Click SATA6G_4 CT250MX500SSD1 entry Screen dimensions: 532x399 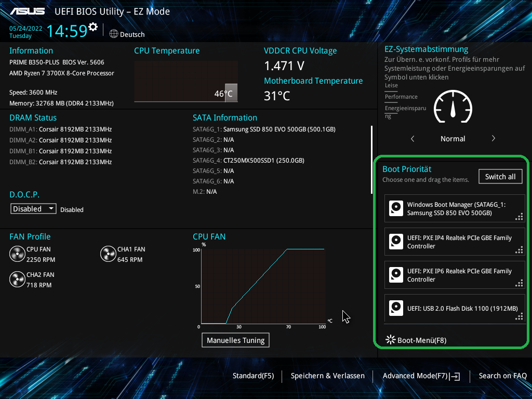[248, 161]
